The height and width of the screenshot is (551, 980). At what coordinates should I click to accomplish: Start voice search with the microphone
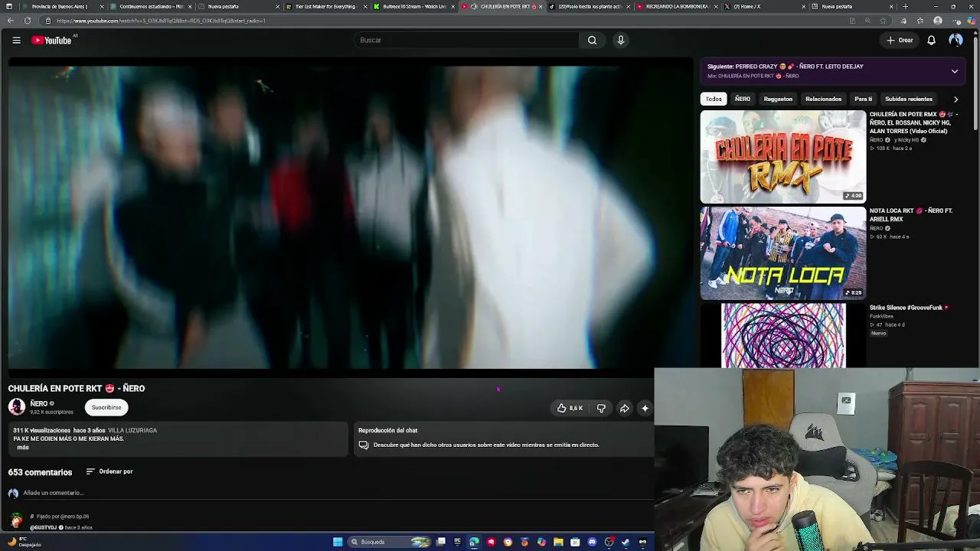pos(620,40)
